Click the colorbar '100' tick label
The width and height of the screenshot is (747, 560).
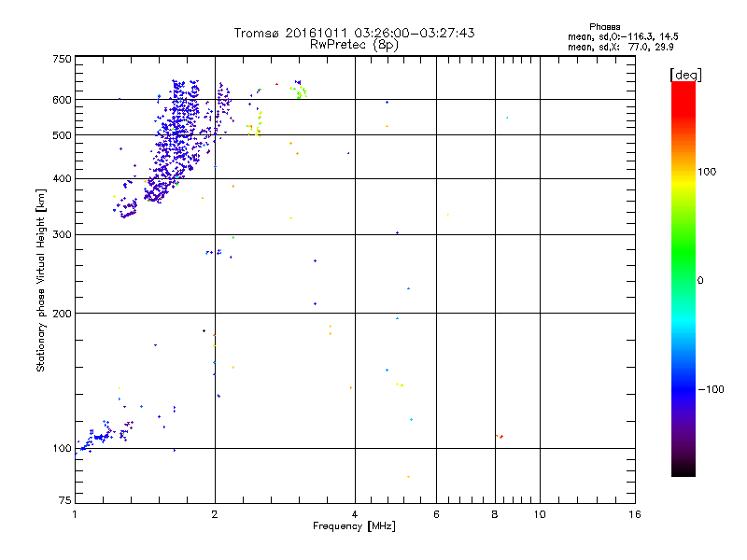[x=707, y=172]
